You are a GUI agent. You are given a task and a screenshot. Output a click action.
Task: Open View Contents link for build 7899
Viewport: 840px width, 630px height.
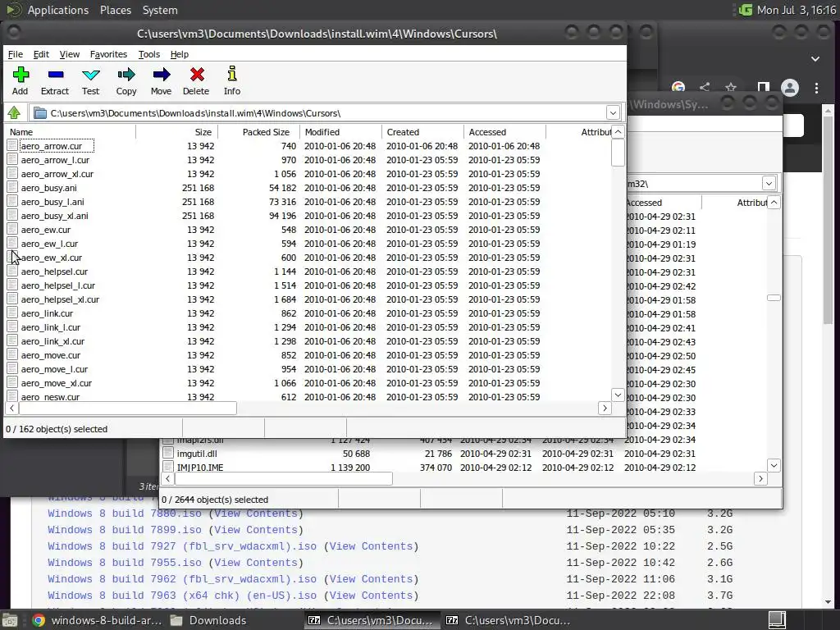point(256,530)
